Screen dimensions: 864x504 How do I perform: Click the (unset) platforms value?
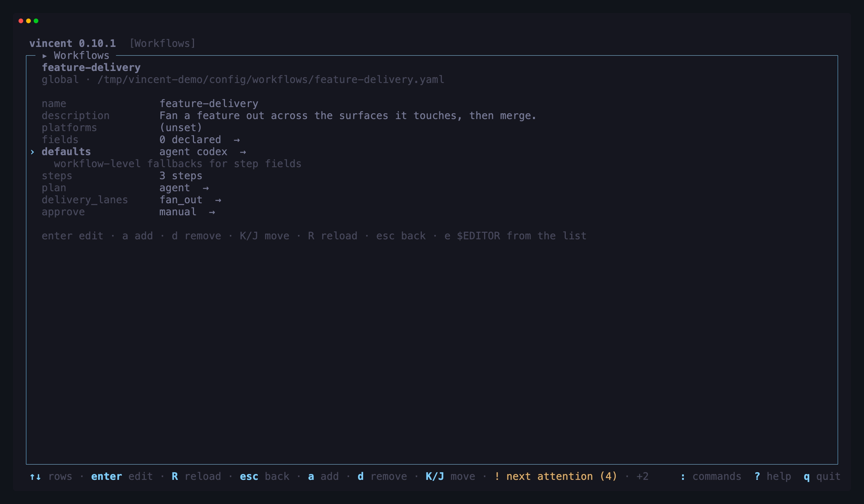coord(181,128)
